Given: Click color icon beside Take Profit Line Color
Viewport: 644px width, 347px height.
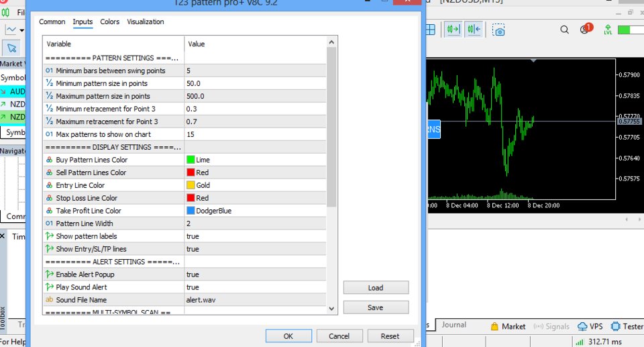Looking at the screenshot, I should click(49, 211).
